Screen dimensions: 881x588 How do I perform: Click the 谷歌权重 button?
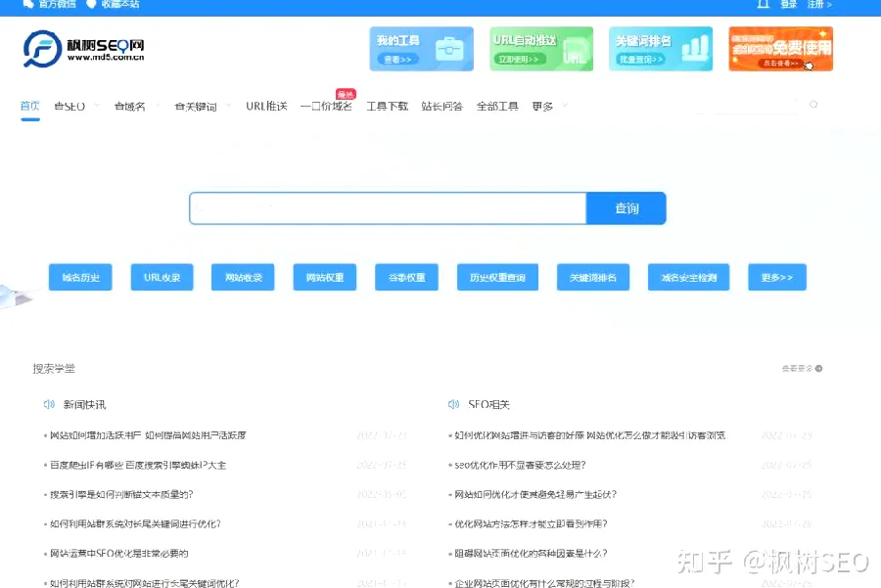[x=407, y=278]
